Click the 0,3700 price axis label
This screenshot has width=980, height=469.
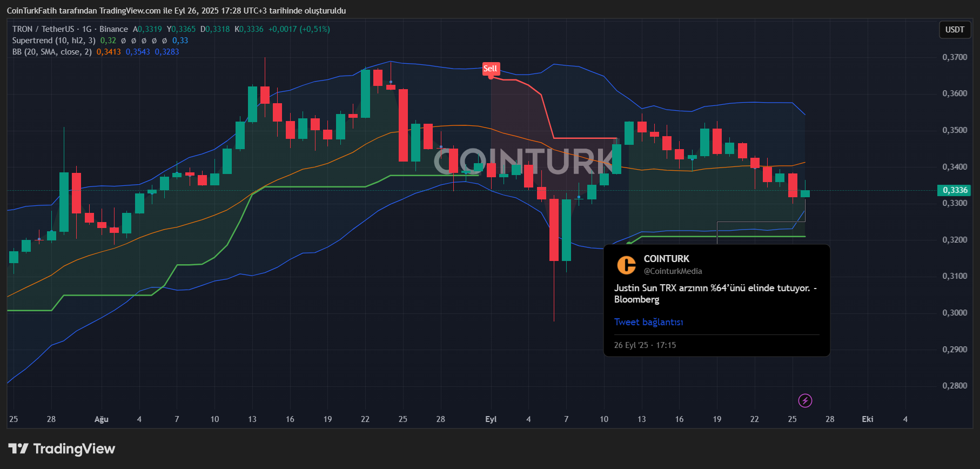point(955,57)
